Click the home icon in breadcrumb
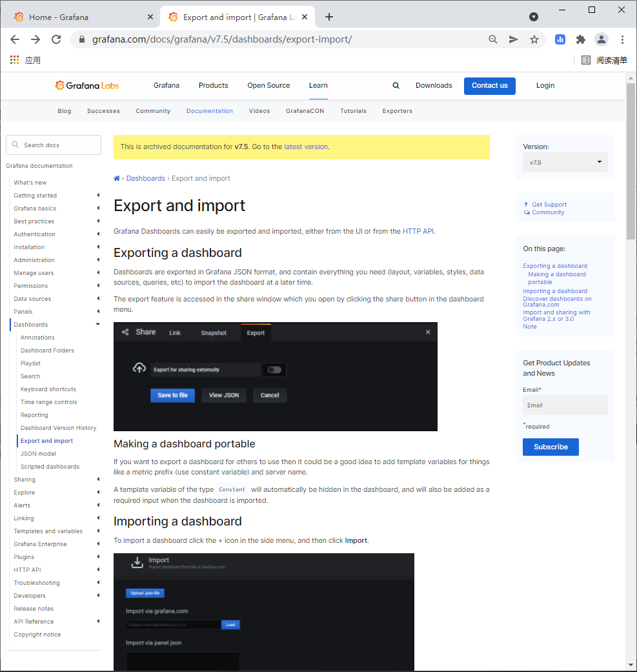This screenshot has width=637, height=672. coord(117,178)
